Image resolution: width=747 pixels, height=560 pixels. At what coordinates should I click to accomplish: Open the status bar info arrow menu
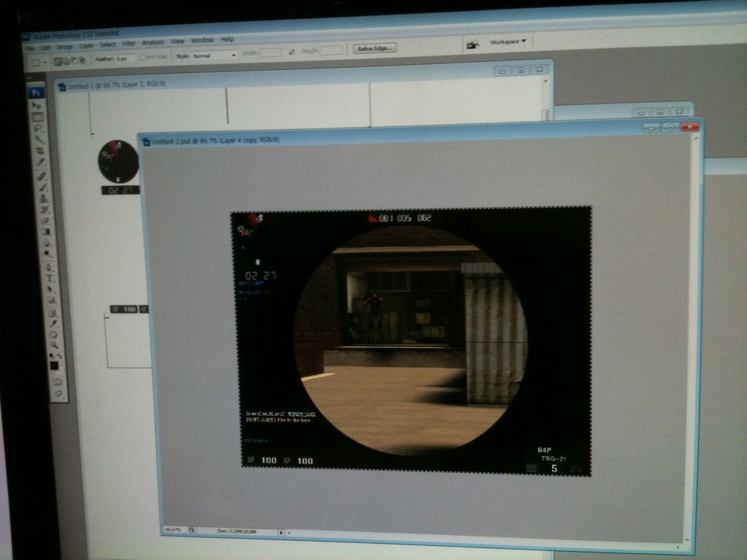coord(281,533)
